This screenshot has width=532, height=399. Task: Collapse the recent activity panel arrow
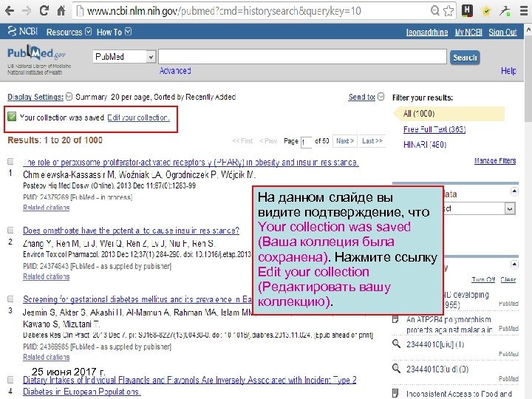coord(514,265)
